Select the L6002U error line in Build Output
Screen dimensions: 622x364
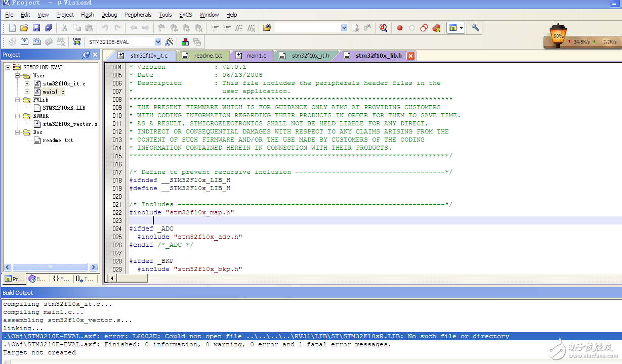click(256, 336)
